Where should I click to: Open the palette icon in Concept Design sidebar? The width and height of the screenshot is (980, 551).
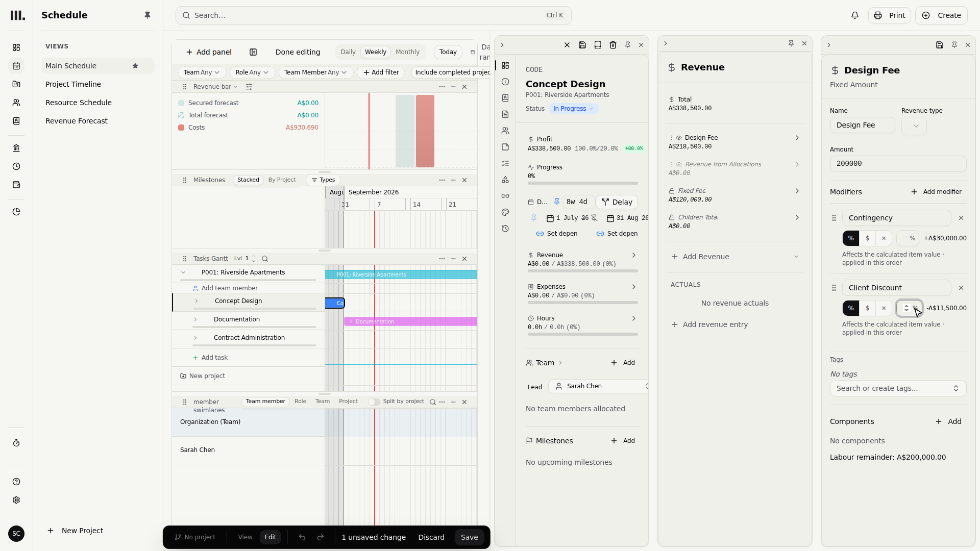(505, 212)
